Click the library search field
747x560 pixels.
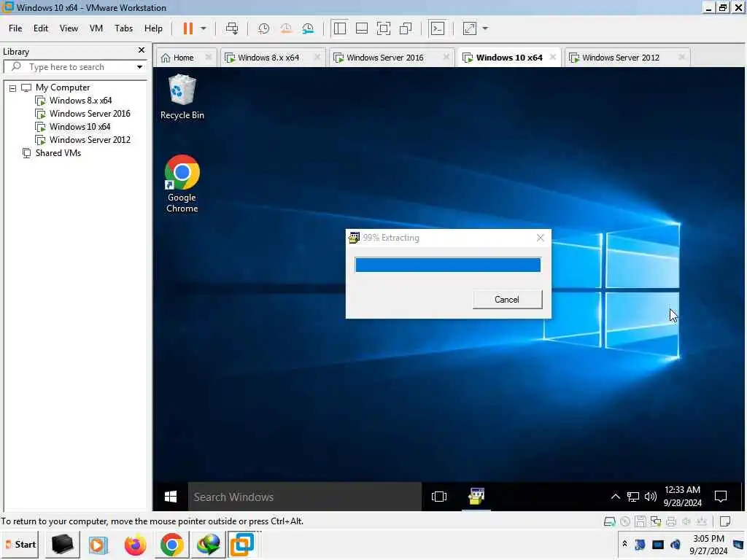click(x=69, y=67)
